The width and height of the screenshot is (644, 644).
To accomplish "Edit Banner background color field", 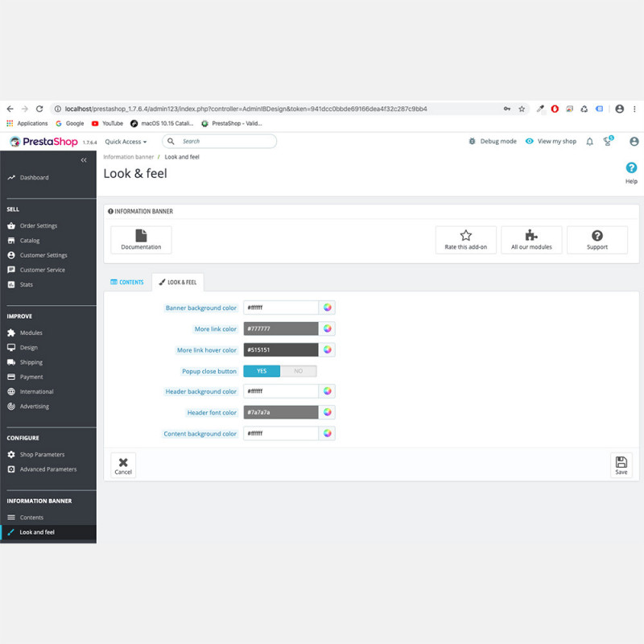I will click(281, 308).
